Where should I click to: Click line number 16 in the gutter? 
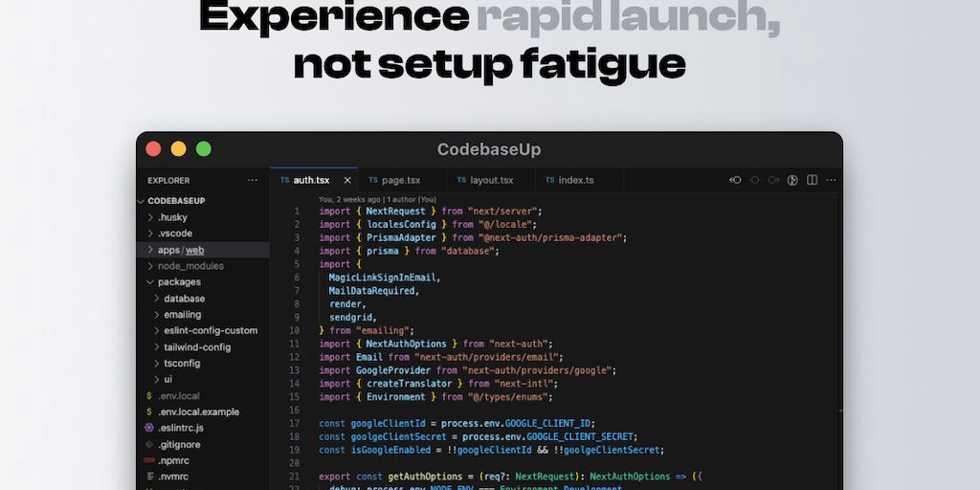pyautogui.click(x=295, y=410)
